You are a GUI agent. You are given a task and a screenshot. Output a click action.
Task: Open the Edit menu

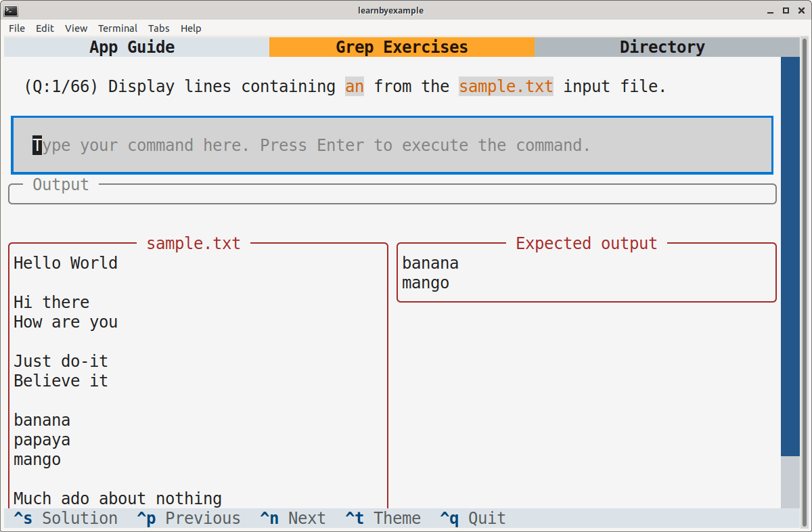click(x=45, y=28)
